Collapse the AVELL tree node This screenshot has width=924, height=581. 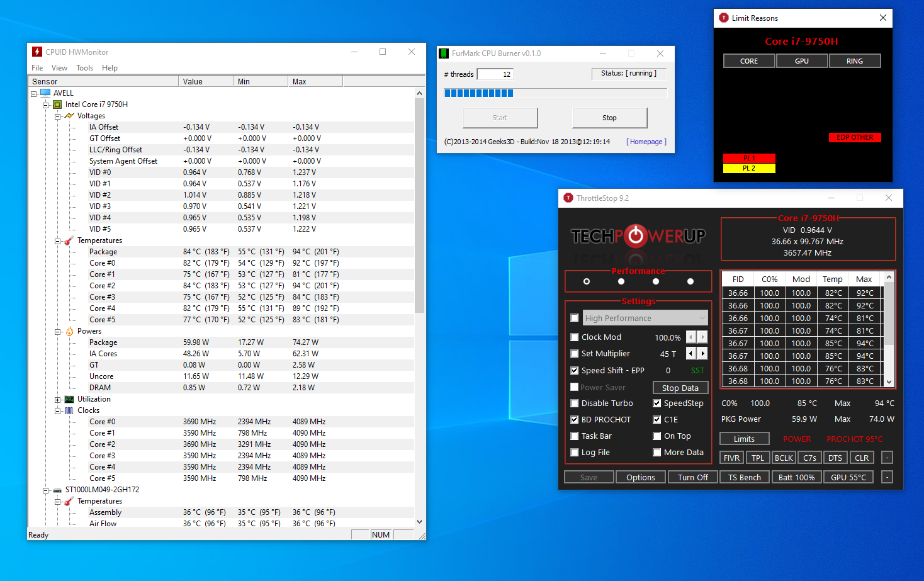coord(33,93)
